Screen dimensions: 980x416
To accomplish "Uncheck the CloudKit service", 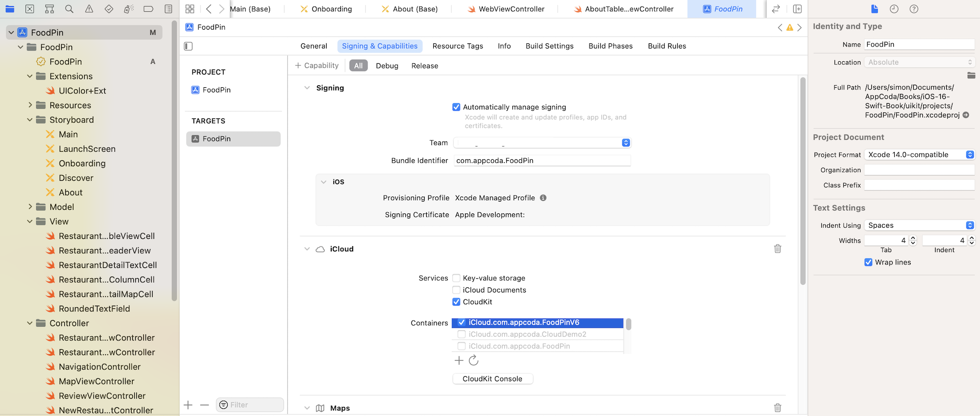I will [456, 302].
